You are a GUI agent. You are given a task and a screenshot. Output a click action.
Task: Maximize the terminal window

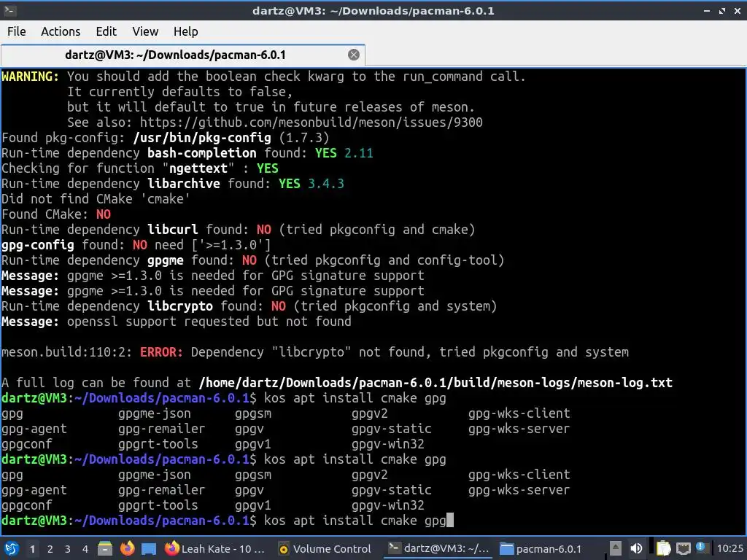[722, 10]
